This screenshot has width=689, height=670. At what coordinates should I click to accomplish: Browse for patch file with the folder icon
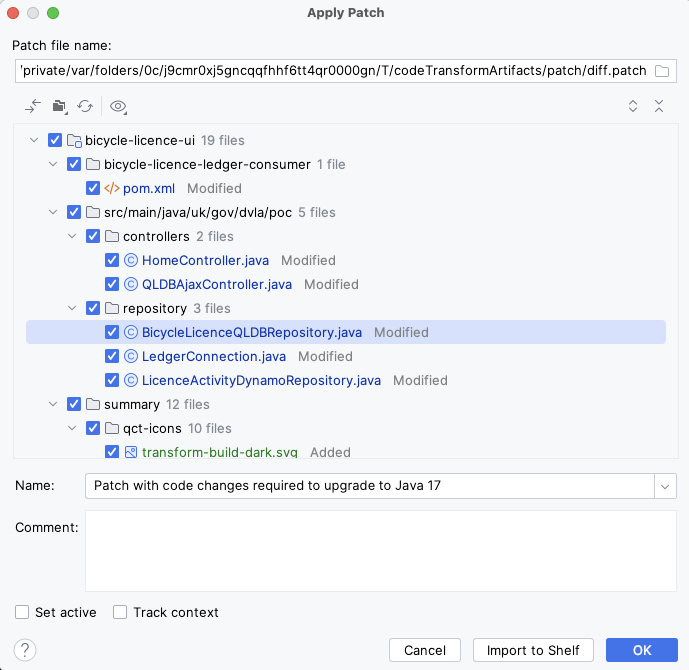click(x=662, y=72)
